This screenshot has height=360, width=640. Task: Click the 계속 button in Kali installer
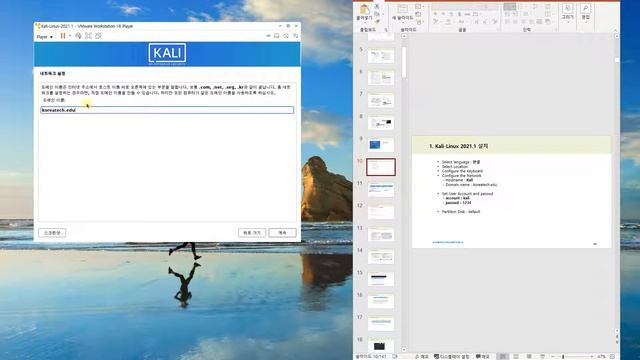[282, 233]
